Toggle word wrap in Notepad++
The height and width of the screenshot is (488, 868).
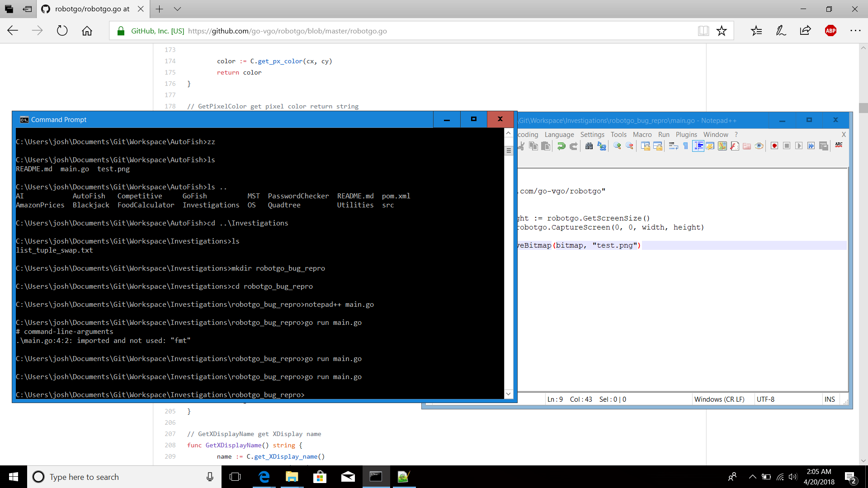(x=674, y=145)
